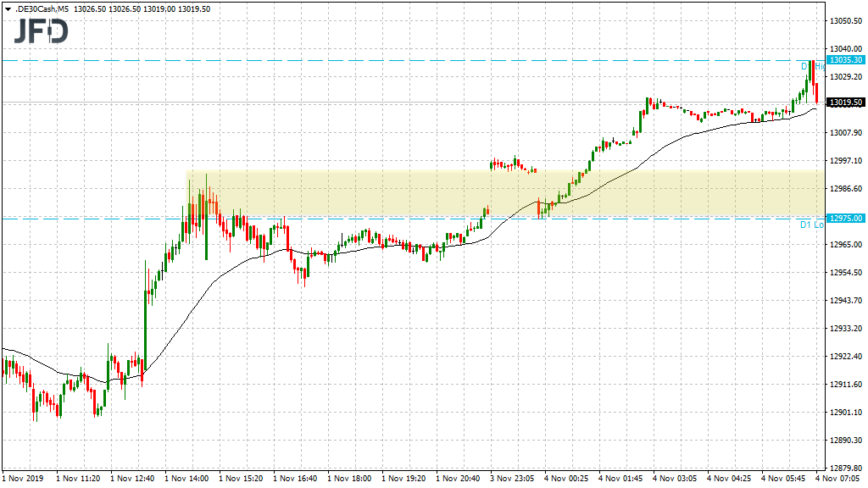Click the 12975.00 highlighted price tag
Image resolution: width=868 pixels, height=488 pixels.
[847, 218]
